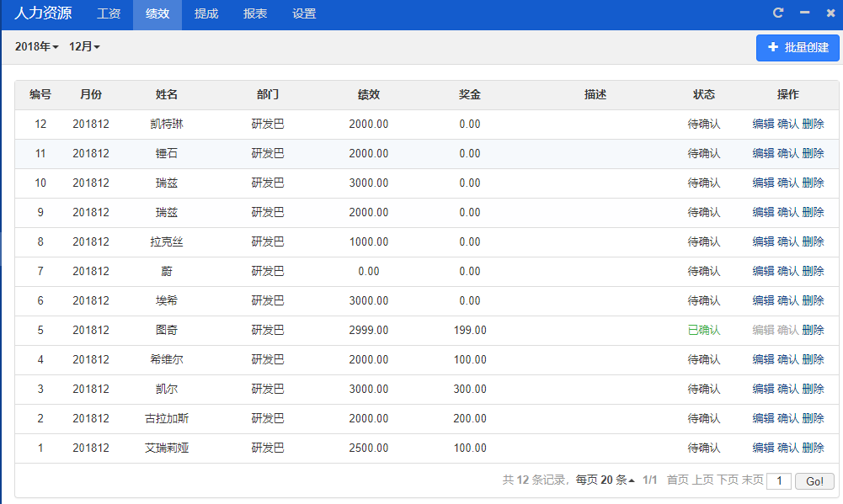Screen dimensions: 843x504
Task: Focus the page number input field
Action: tap(779, 481)
